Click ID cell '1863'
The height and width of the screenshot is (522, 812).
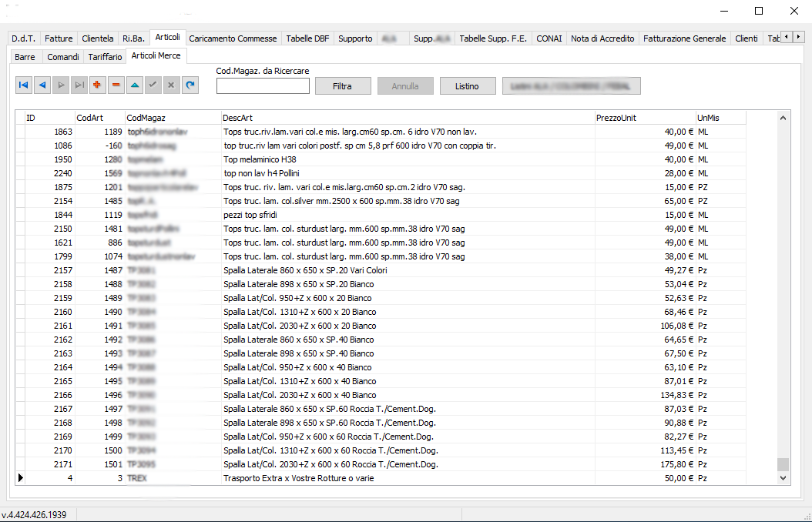[x=50, y=132]
